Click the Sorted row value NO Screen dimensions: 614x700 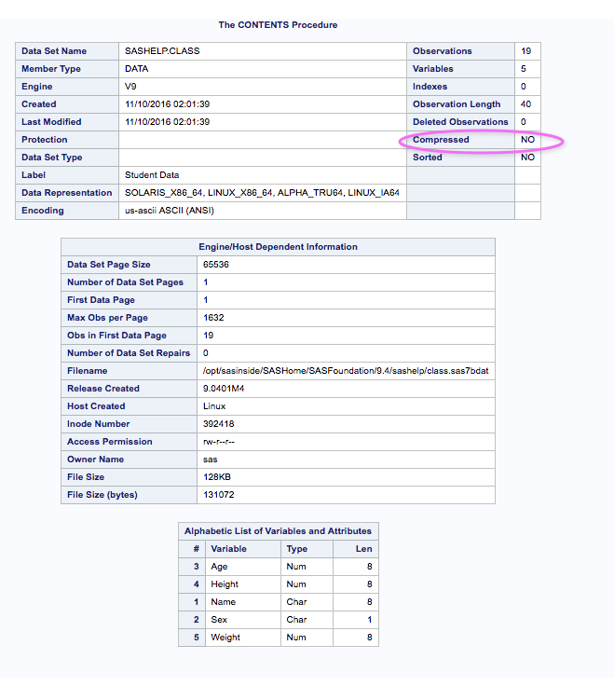click(527, 158)
